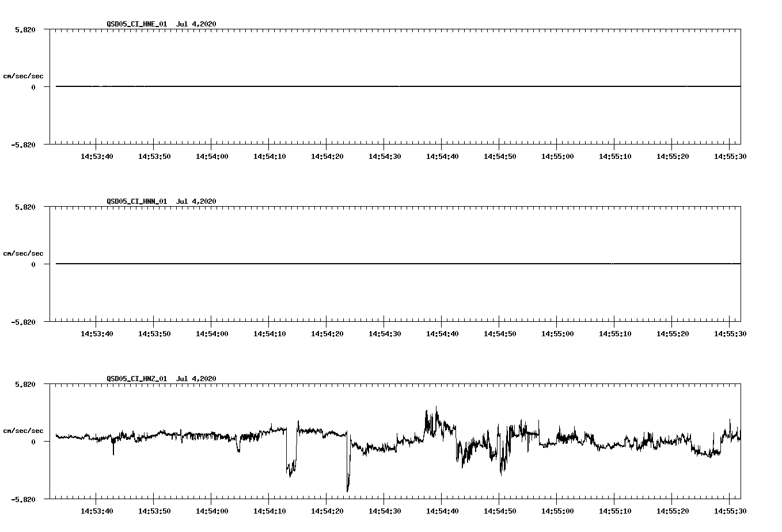This screenshot has height=532, width=782.
Task: Click time label 14:54:50 under HNE plot
Action: tap(500, 157)
